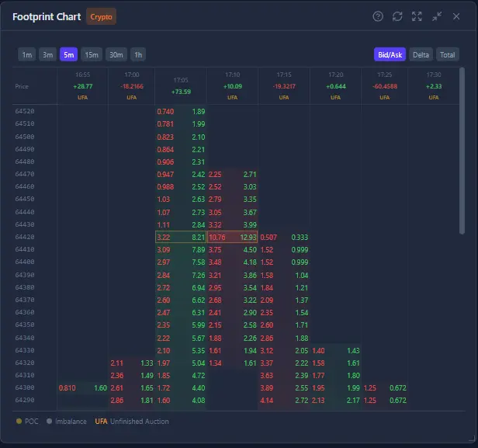Select price level 64330
Image resolution: width=478 pixels, height=448 pixels.
(25, 350)
